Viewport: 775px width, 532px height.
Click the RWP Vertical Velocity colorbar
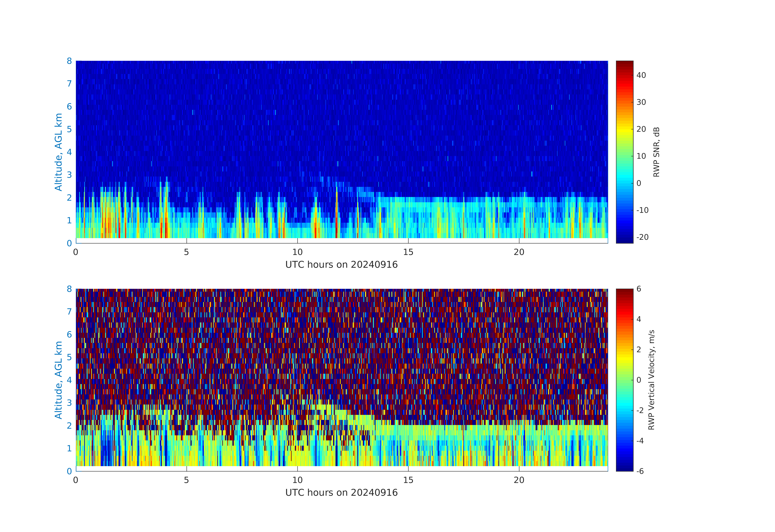click(624, 380)
